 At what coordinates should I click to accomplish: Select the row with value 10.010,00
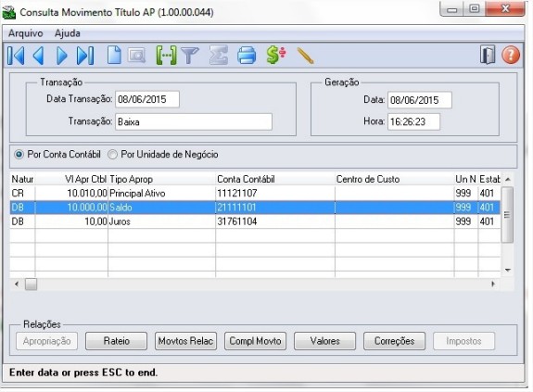(255, 194)
